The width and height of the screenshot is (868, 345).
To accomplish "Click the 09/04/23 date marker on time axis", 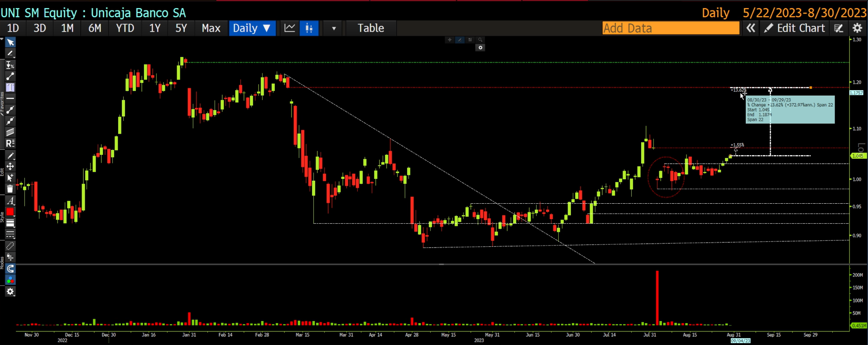I will (741, 341).
